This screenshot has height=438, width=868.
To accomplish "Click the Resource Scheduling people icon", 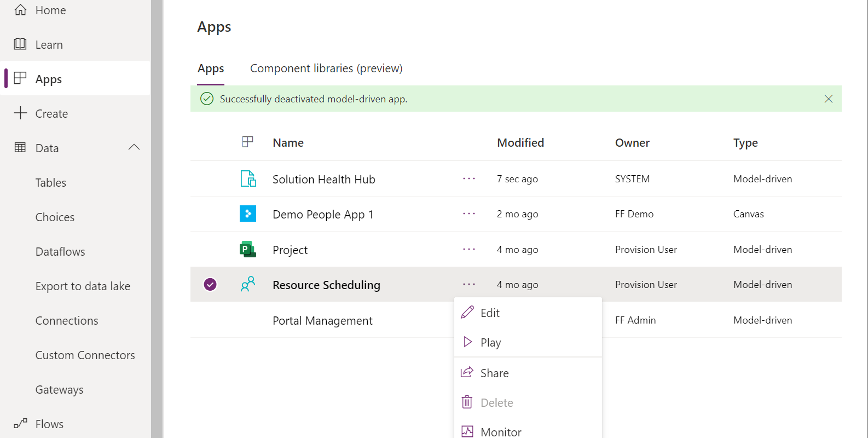I will tap(248, 284).
